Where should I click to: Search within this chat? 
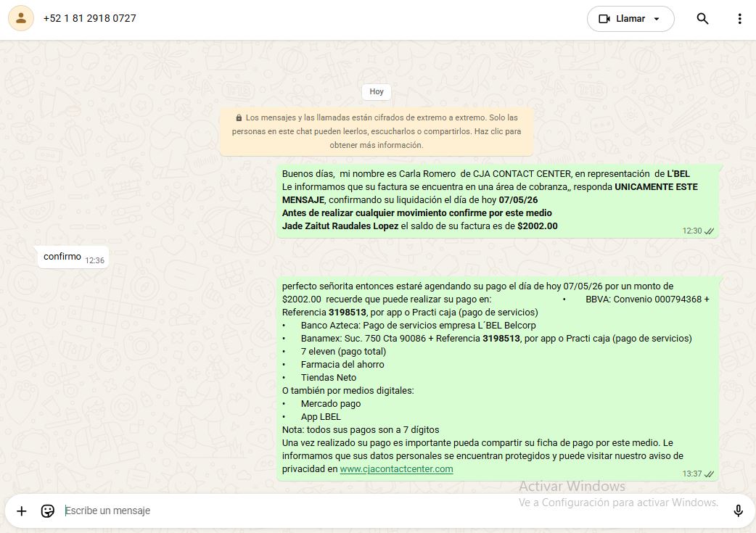pos(702,19)
